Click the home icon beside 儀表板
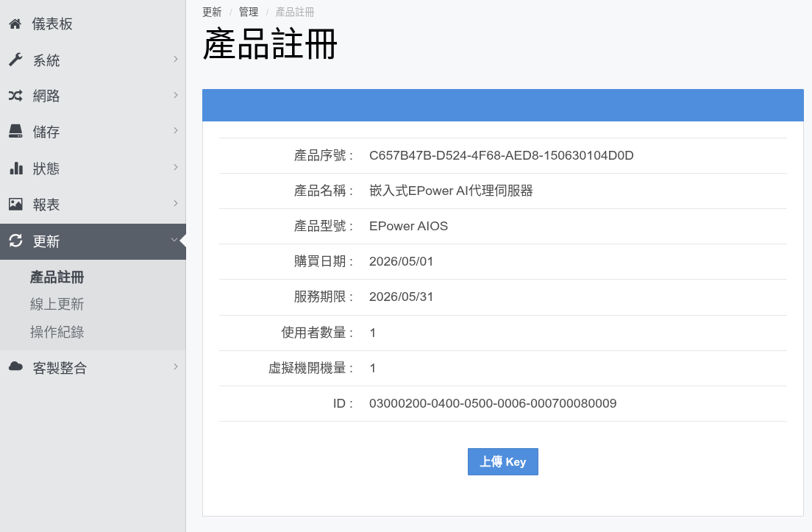The width and height of the screenshot is (812, 532). click(15, 24)
